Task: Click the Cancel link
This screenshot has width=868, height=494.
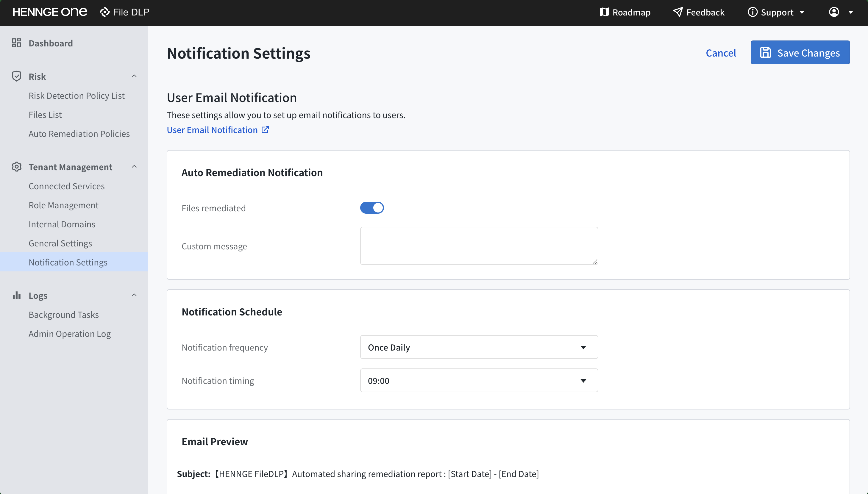Action: click(721, 53)
